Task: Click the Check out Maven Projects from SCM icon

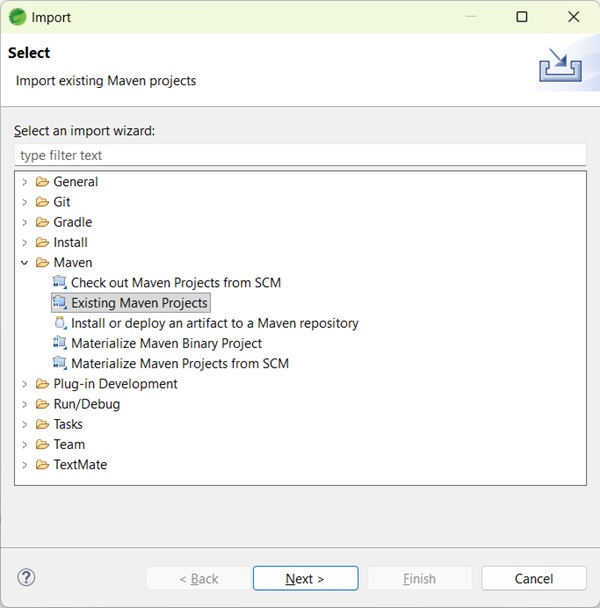Action: point(60,283)
